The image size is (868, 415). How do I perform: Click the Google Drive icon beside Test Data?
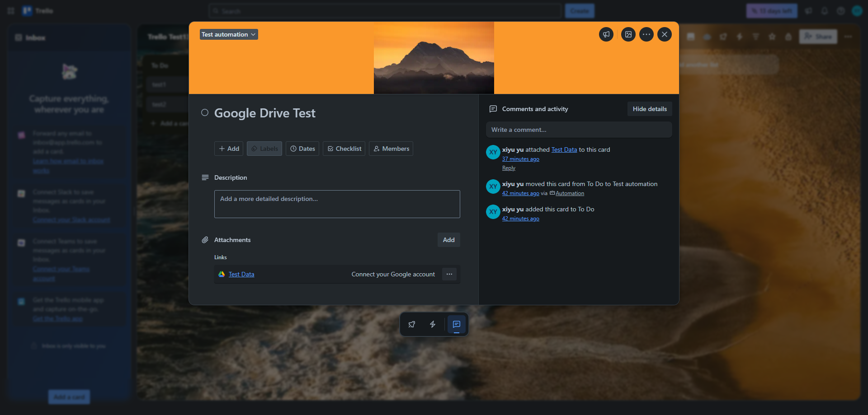coord(222,274)
